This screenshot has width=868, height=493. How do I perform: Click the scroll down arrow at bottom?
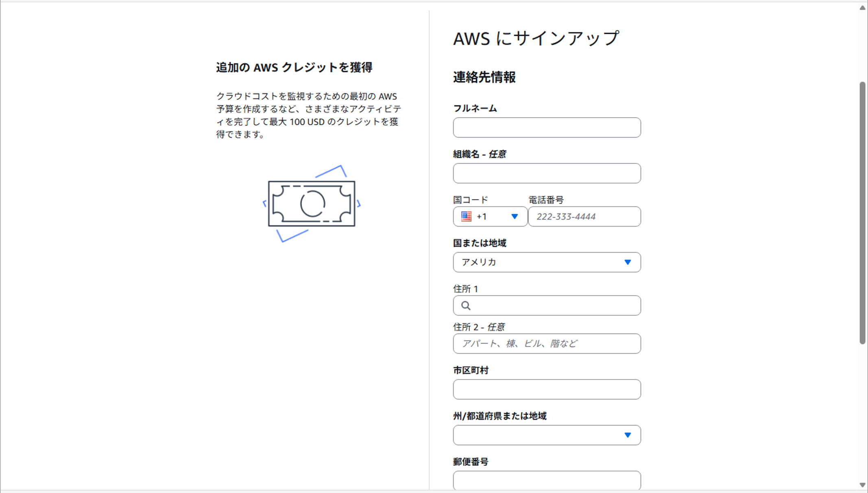[x=862, y=485]
